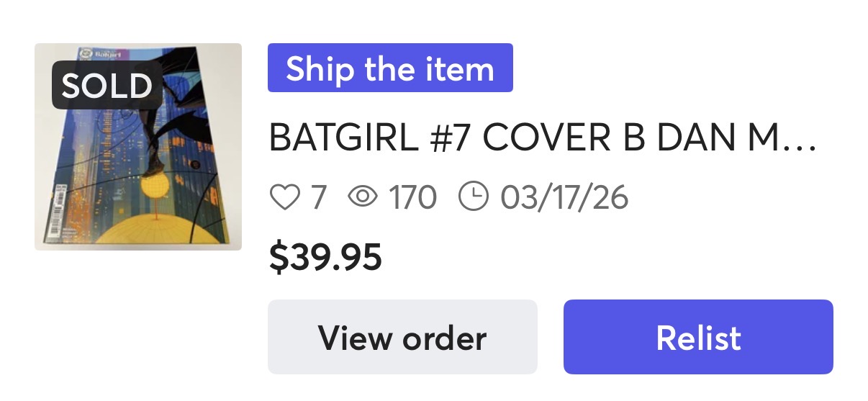Click the eye views icon
The image size is (868, 401).
click(363, 197)
